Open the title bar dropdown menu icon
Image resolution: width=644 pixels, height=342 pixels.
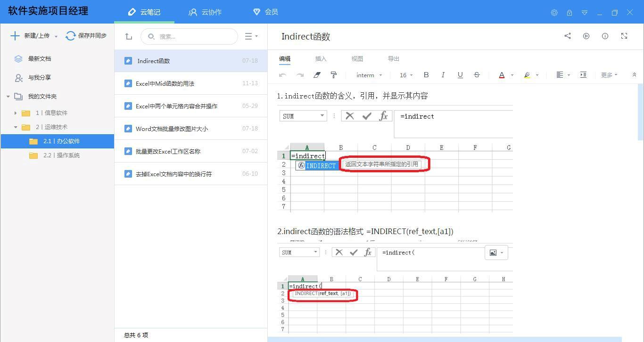click(x=585, y=13)
